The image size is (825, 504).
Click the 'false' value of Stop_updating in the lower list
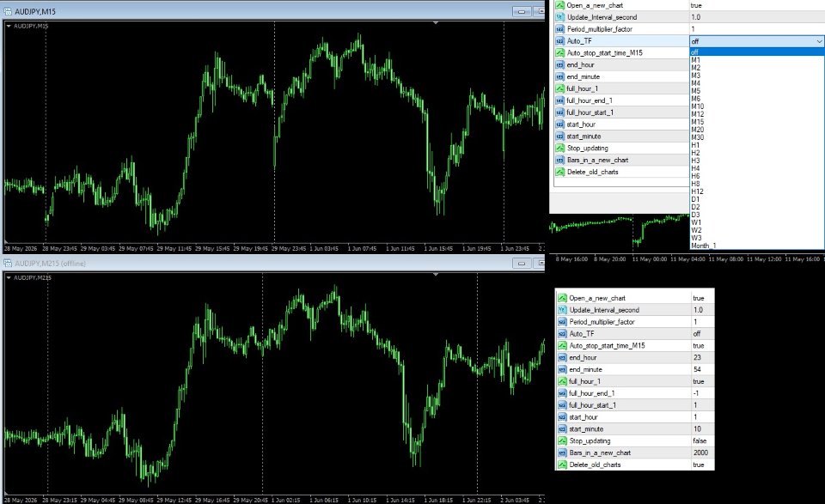[700, 441]
